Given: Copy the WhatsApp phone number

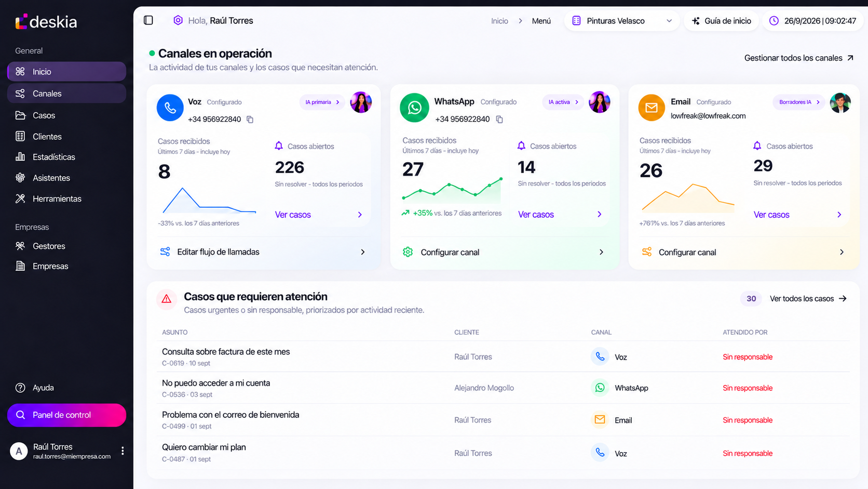Looking at the screenshot, I should tap(499, 120).
